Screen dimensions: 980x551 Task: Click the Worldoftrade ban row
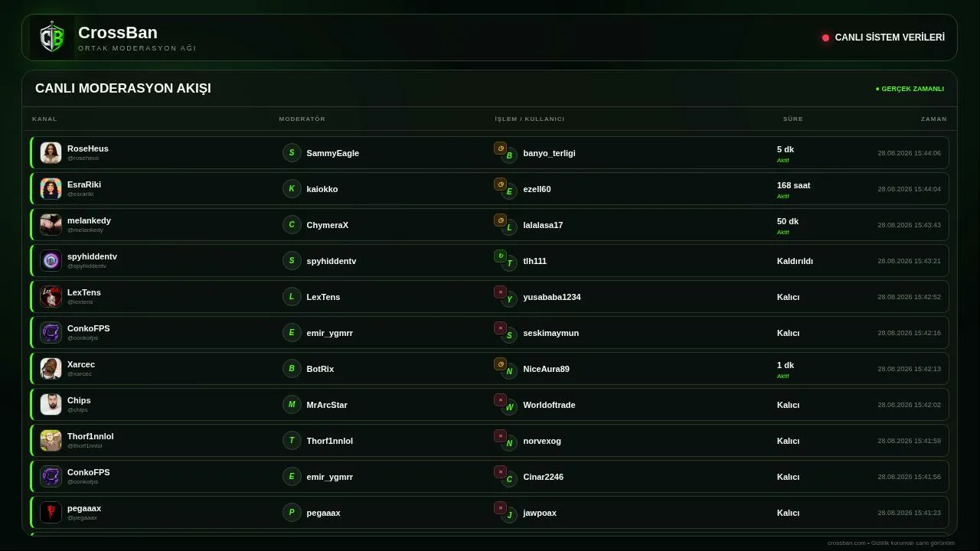coord(489,405)
